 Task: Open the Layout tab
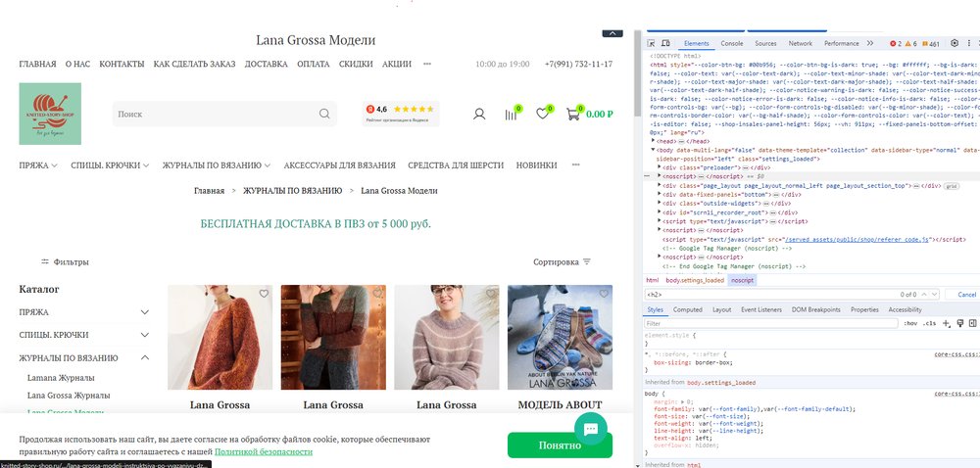tap(722, 309)
